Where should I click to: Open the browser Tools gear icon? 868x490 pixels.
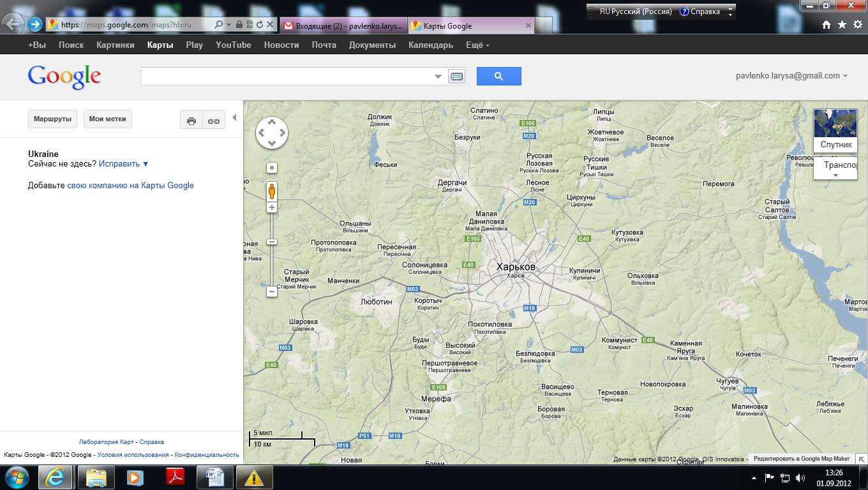pyautogui.click(x=857, y=25)
